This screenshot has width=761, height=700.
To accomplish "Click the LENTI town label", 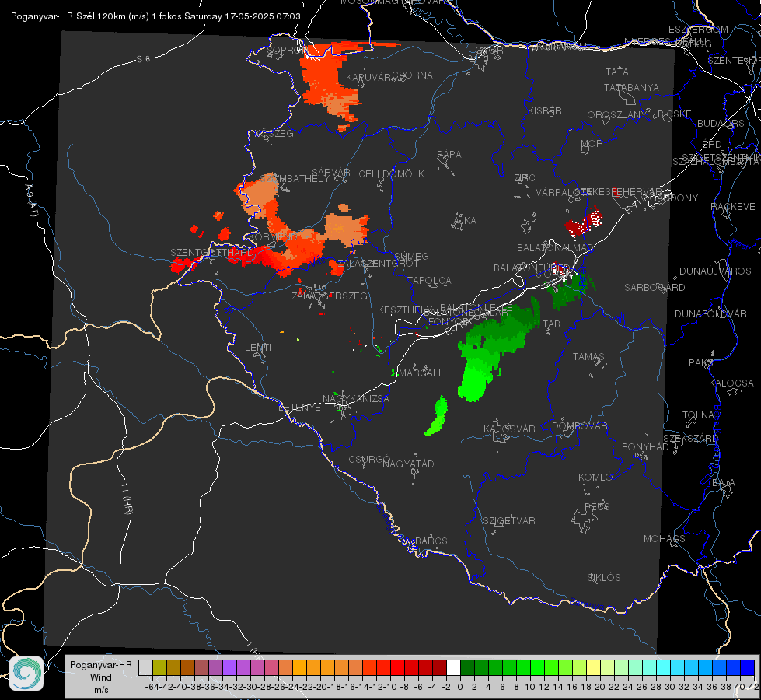I will 258,348.
